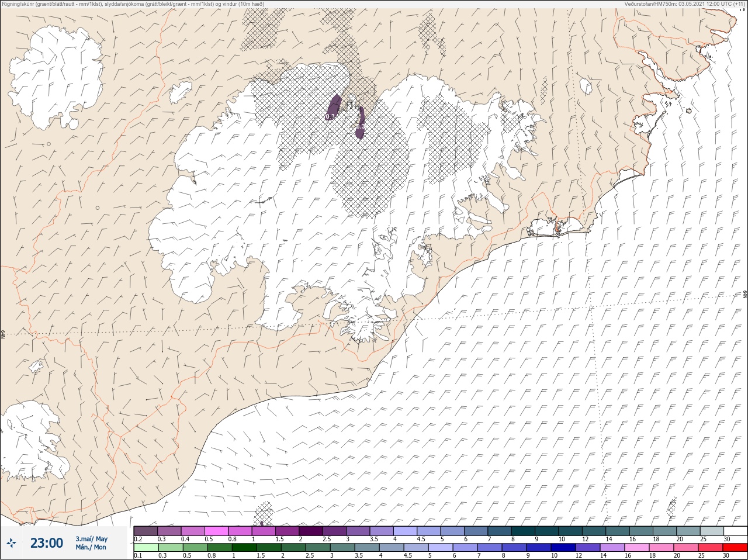Click the 'Mán./ Mon' weekday text
This screenshot has width=748, height=560.
(x=91, y=548)
